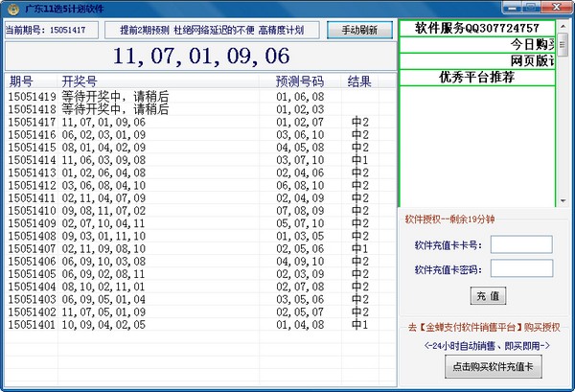The width and height of the screenshot is (575, 392).
Task: Select row 15051410 in the list
Action: pos(200,211)
